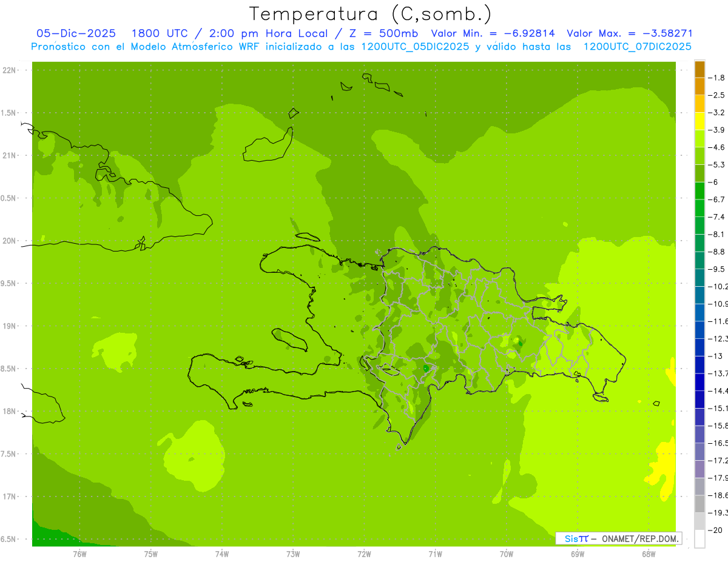Click the "-20" colorbar label
The image size is (728, 562).
[x=715, y=530]
